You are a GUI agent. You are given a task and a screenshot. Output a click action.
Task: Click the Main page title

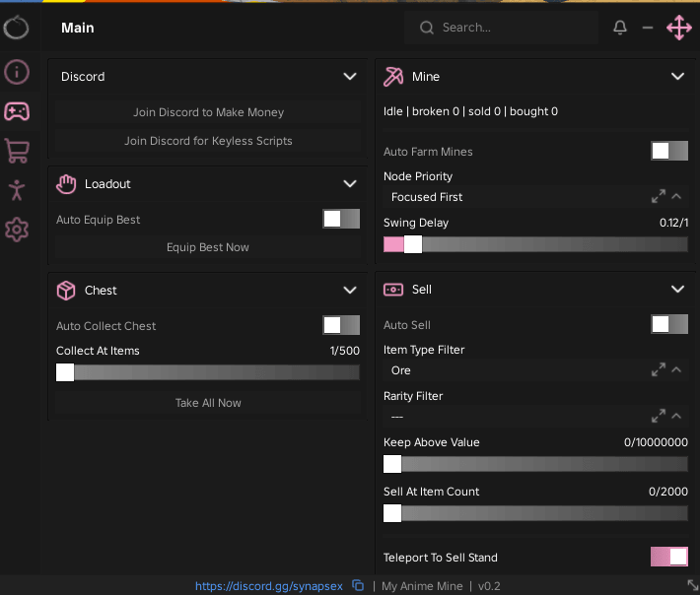(78, 28)
